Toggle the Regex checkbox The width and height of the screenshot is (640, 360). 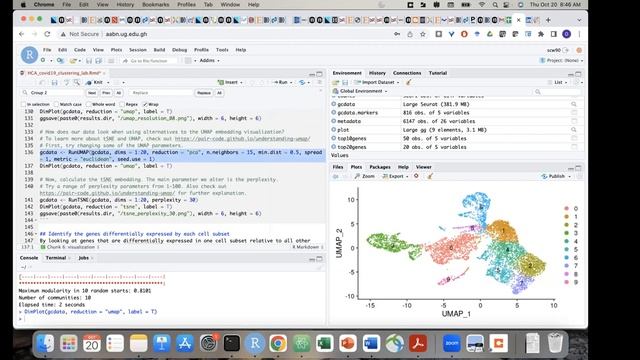coord(122,104)
